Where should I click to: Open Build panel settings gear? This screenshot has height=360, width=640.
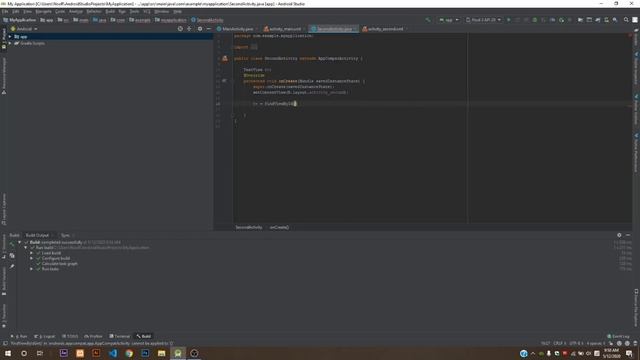pyautogui.click(x=619, y=235)
